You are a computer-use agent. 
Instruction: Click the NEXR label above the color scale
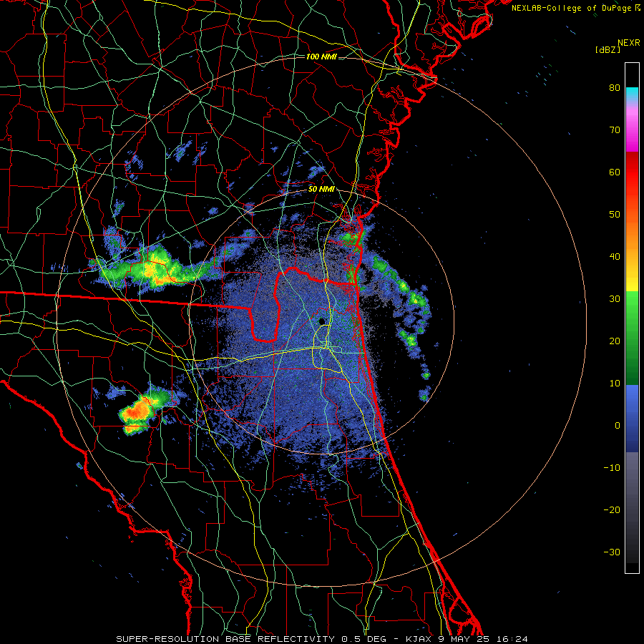[x=628, y=43]
